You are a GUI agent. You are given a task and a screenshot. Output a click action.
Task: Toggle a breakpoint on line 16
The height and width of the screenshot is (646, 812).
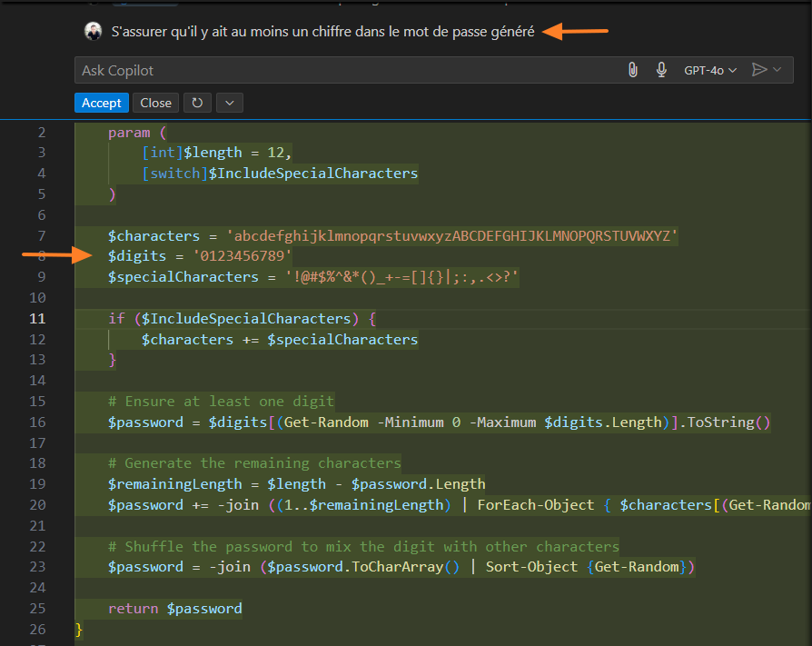[18, 422]
